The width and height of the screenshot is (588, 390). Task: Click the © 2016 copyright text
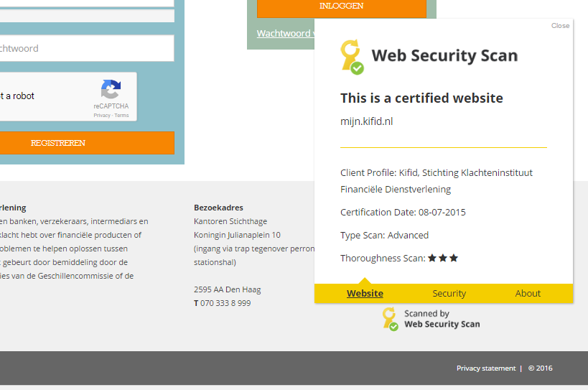(x=541, y=368)
